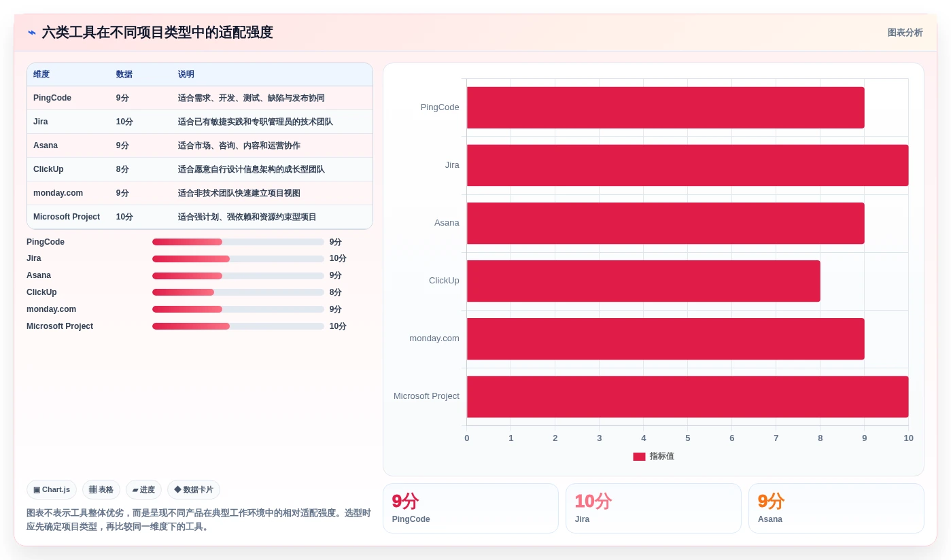Open the PingCode 9分 data card
951x560 pixels.
(470, 508)
